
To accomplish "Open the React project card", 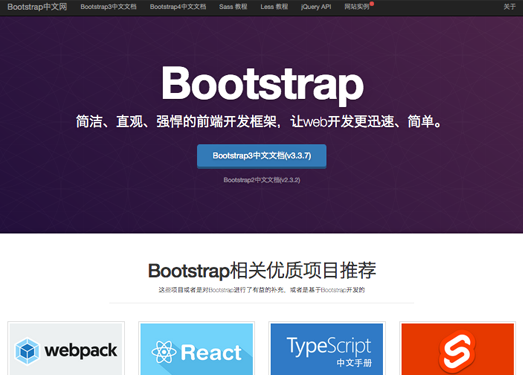I will (197, 349).
